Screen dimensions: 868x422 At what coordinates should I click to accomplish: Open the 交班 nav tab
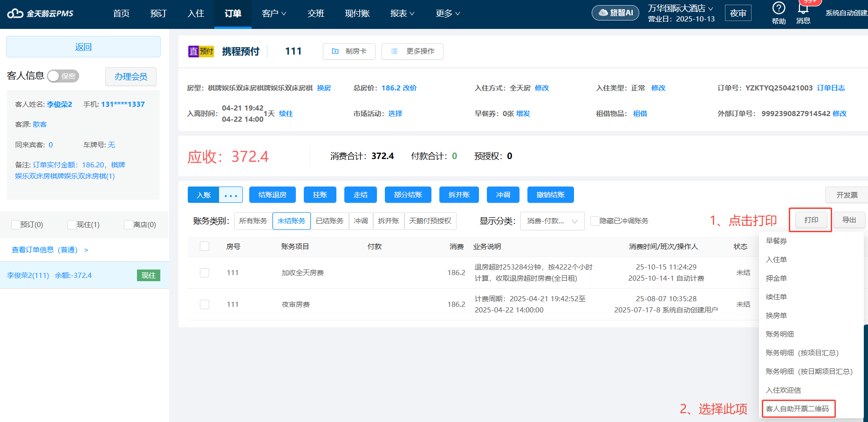tap(316, 14)
